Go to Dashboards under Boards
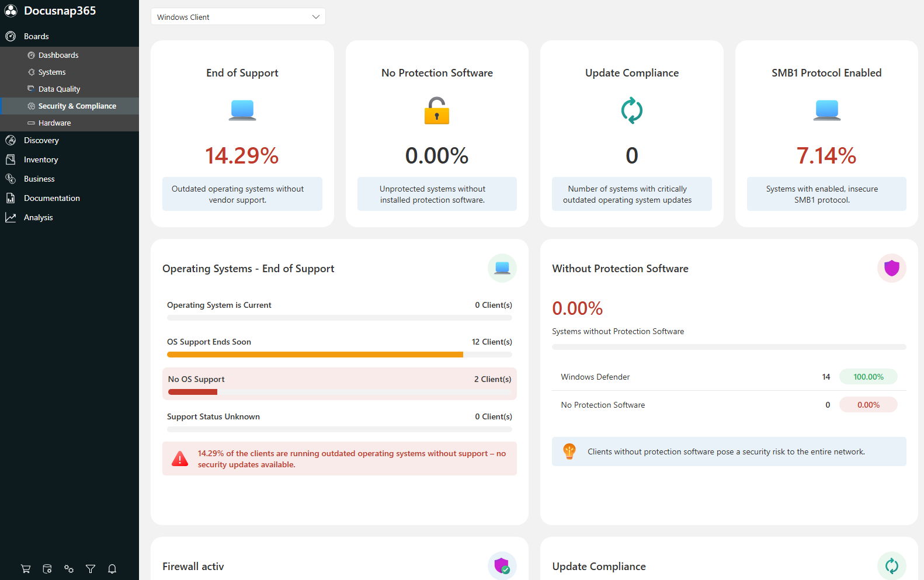Viewport: 924px width, 580px height. (x=58, y=55)
